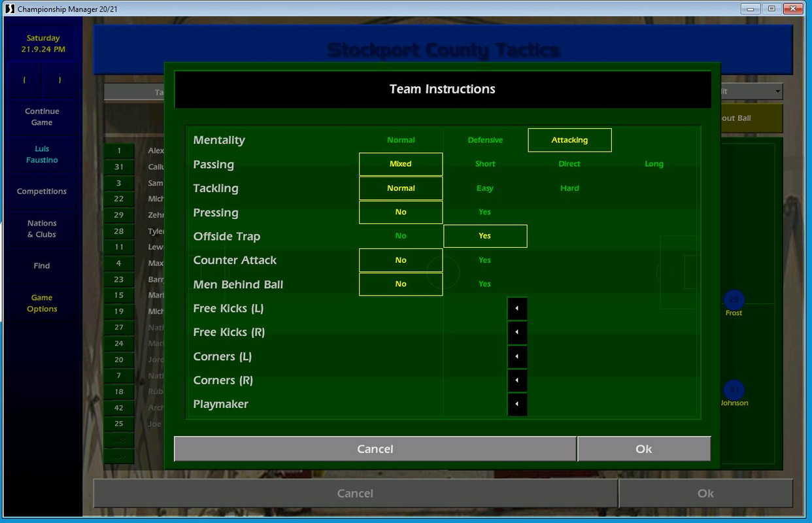The height and width of the screenshot is (523, 812).
Task: Cancel the Team Instructions dialog
Action: [375, 449]
